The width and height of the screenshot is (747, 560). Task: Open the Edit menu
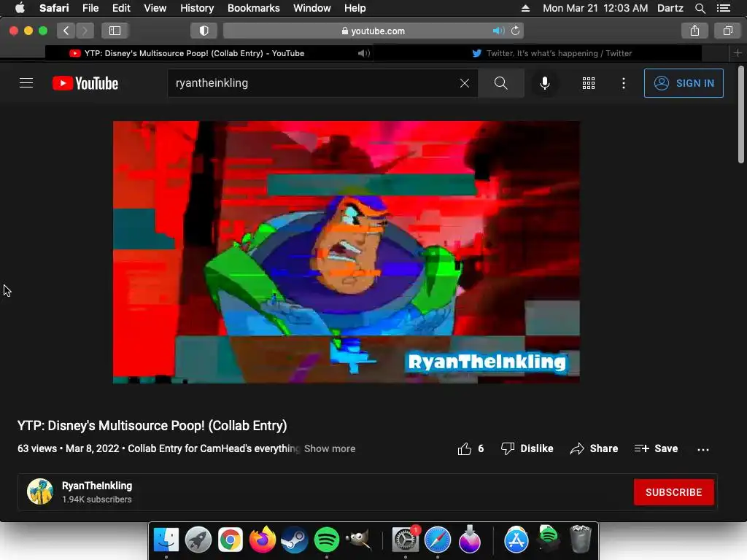[121, 8]
